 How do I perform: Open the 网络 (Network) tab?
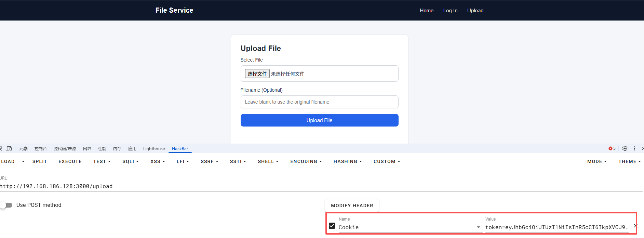point(87,148)
